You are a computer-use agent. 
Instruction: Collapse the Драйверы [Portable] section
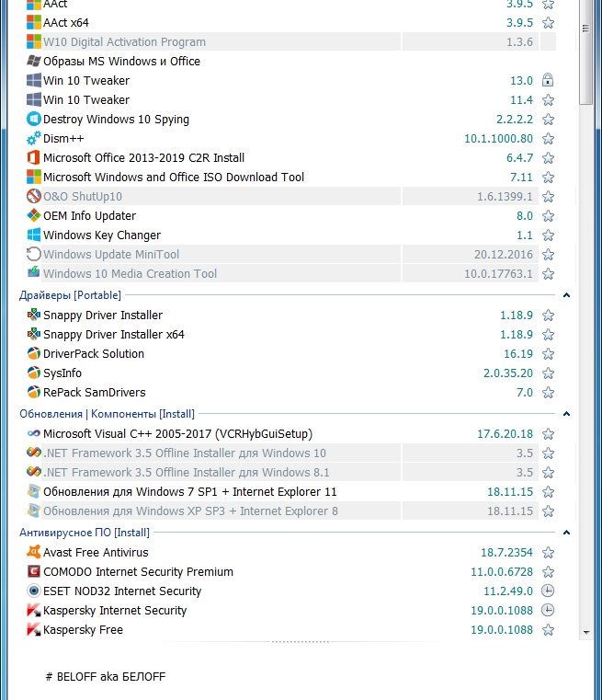(566, 295)
